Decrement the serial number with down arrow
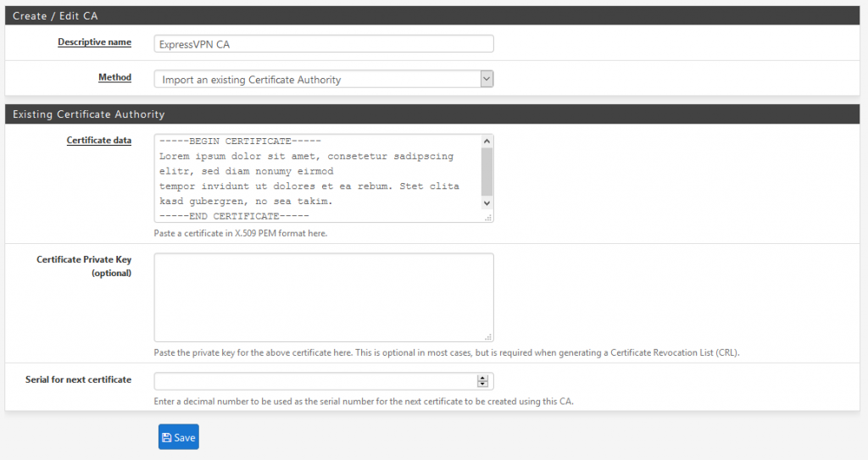 click(x=483, y=385)
